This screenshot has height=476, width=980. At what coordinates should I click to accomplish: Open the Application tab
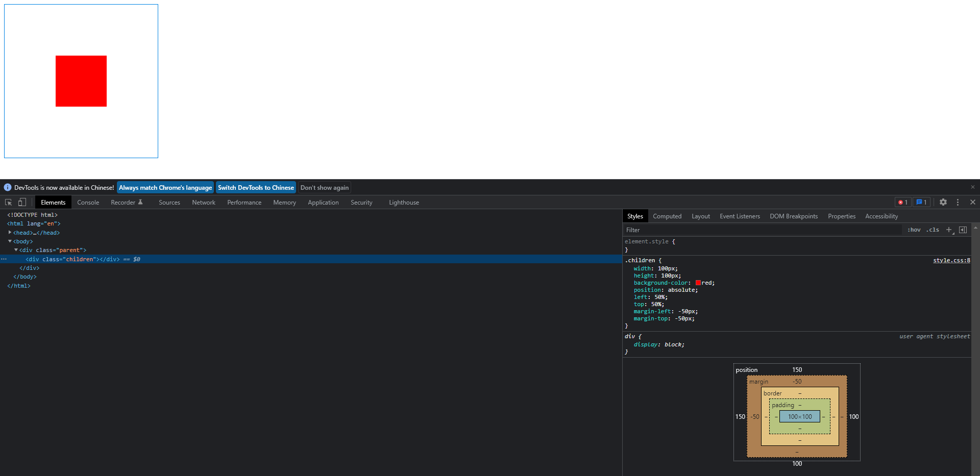coord(323,203)
